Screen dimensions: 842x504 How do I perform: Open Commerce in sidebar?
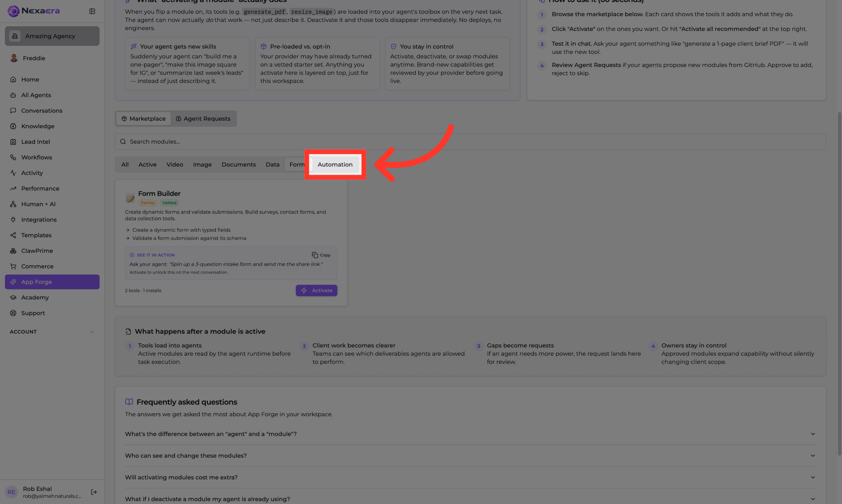coord(52,266)
